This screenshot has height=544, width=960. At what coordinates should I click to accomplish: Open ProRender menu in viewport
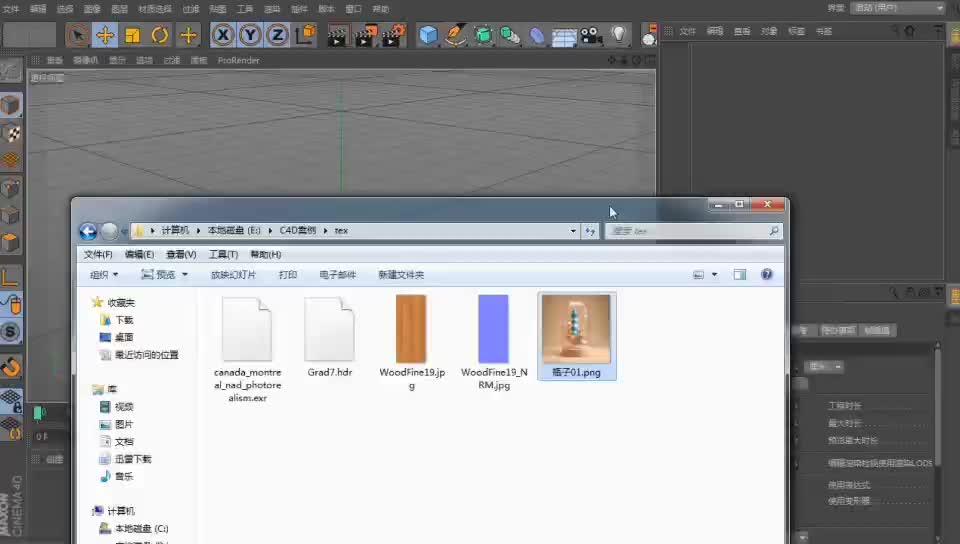(x=238, y=60)
